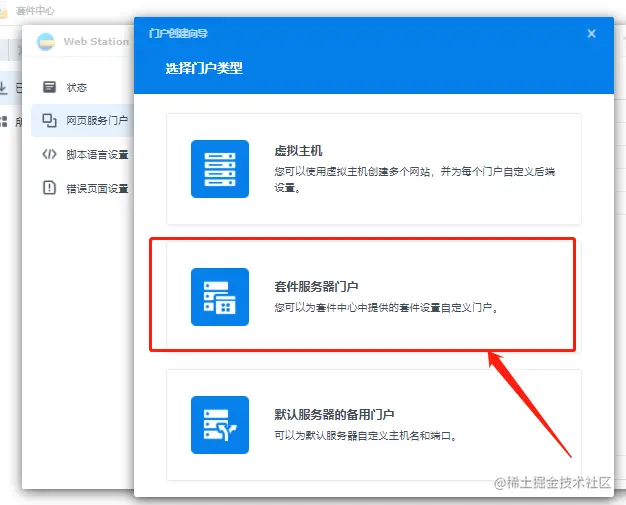This screenshot has height=505, width=626.
Task: Click the 门户创建向导 title text
Action: 178,33
